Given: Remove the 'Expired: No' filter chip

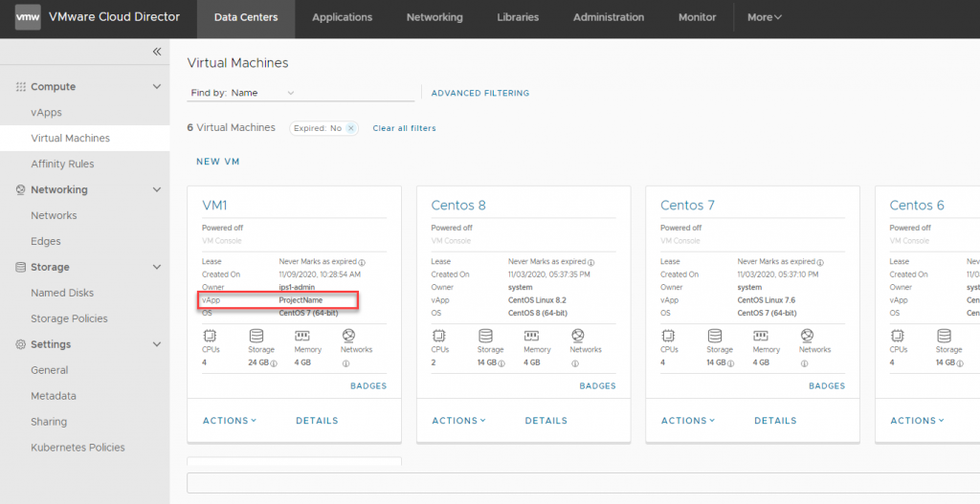Looking at the screenshot, I should [351, 129].
